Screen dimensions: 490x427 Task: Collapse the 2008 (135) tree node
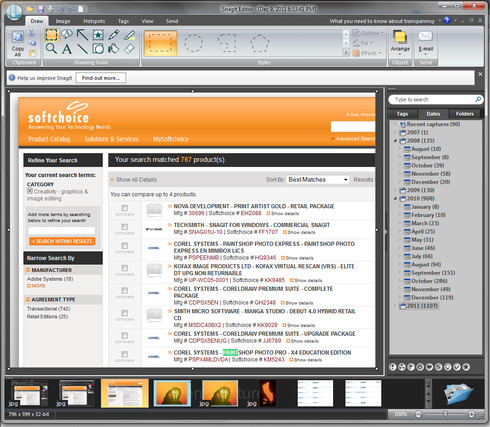tap(395, 141)
